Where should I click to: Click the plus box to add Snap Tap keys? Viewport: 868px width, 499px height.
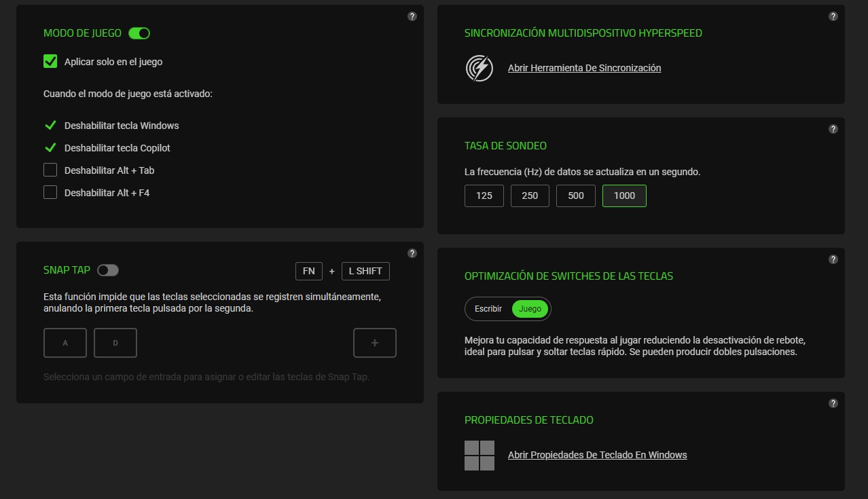pos(374,343)
